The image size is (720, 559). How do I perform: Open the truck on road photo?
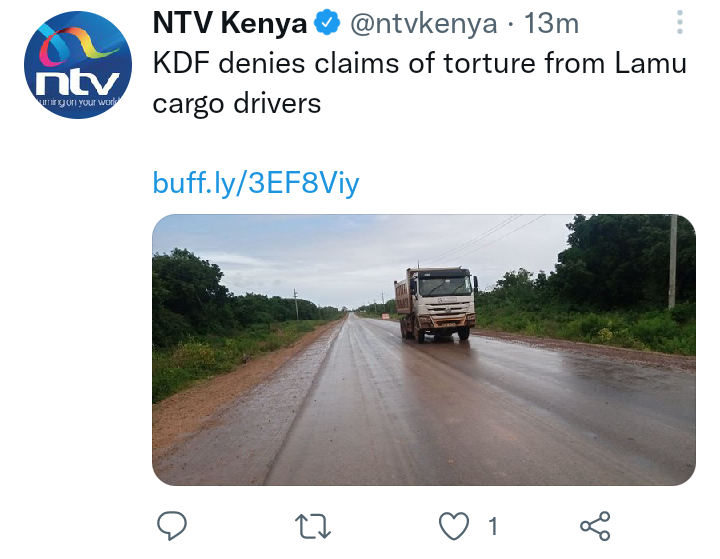tap(424, 350)
